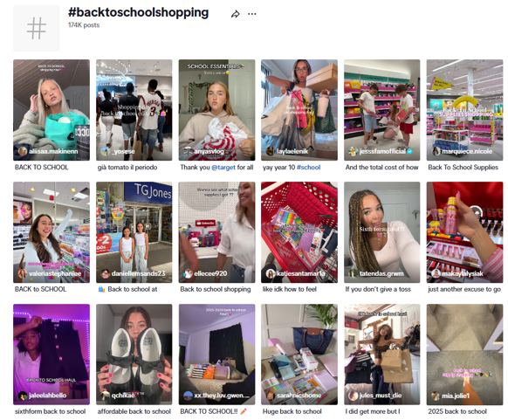508x420 pixels.
Task: Open sarahnicshome's stationery haul video
Action: click(299, 355)
